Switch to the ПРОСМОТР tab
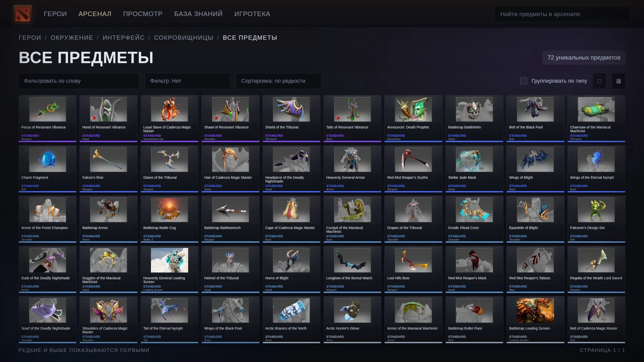 tap(143, 14)
